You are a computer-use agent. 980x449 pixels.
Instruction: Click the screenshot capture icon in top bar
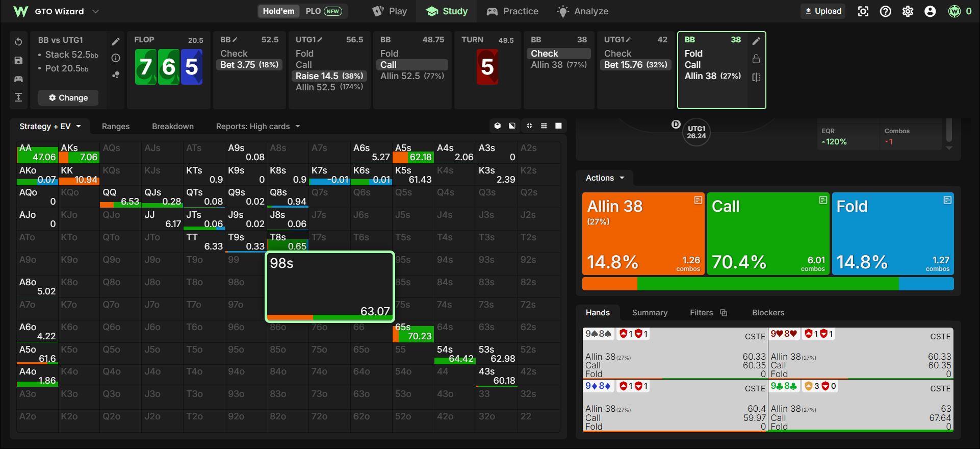863,11
